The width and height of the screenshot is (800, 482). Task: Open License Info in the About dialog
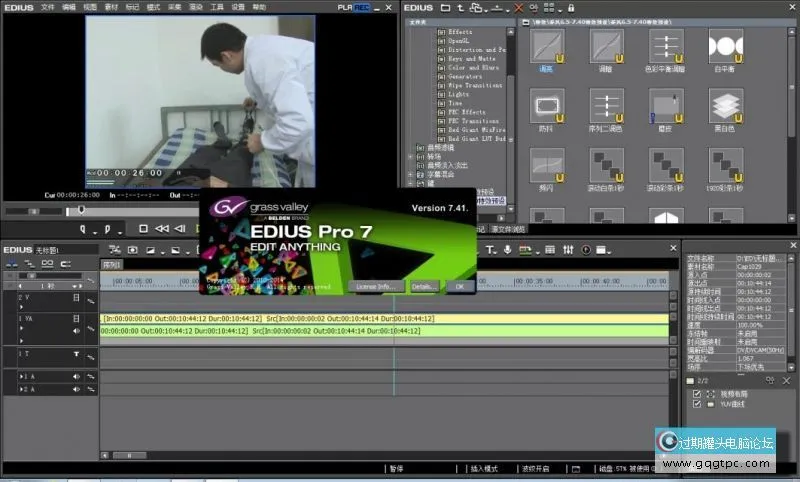(x=378, y=286)
